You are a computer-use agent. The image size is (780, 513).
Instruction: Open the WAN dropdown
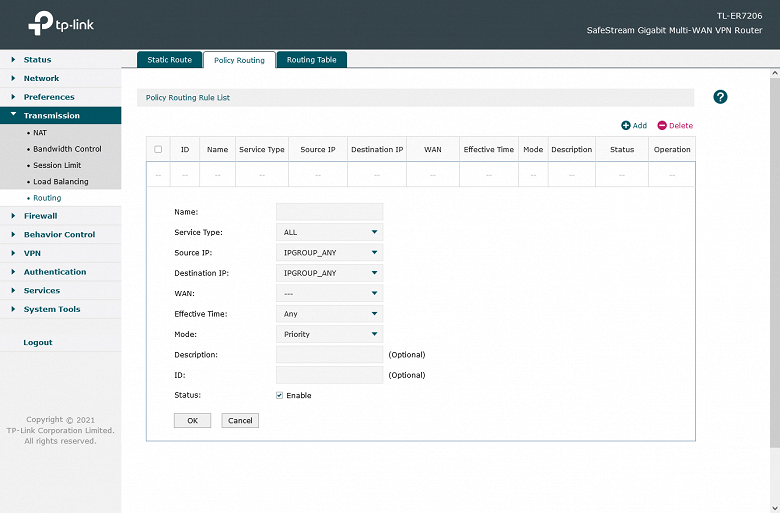329,293
